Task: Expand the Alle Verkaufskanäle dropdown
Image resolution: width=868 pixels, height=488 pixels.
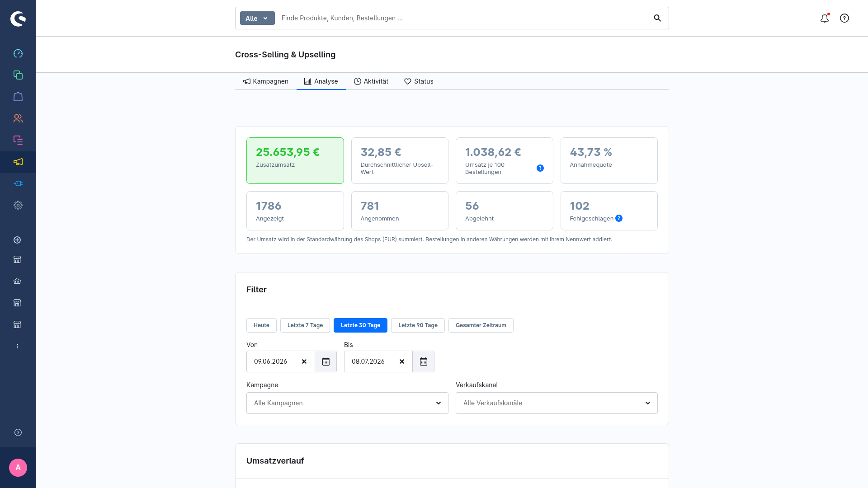Action: click(557, 403)
